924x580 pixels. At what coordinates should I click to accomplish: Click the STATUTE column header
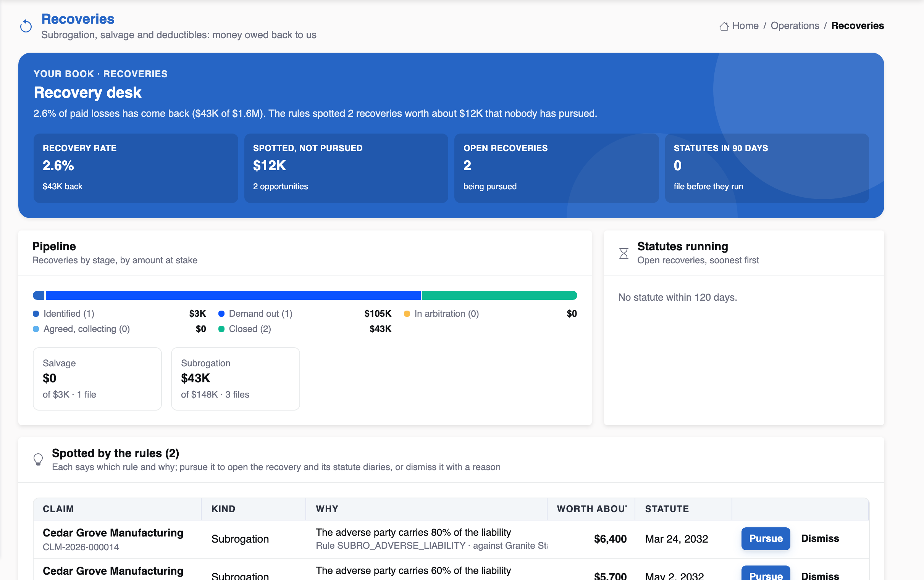pyautogui.click(x=683, y=509)
